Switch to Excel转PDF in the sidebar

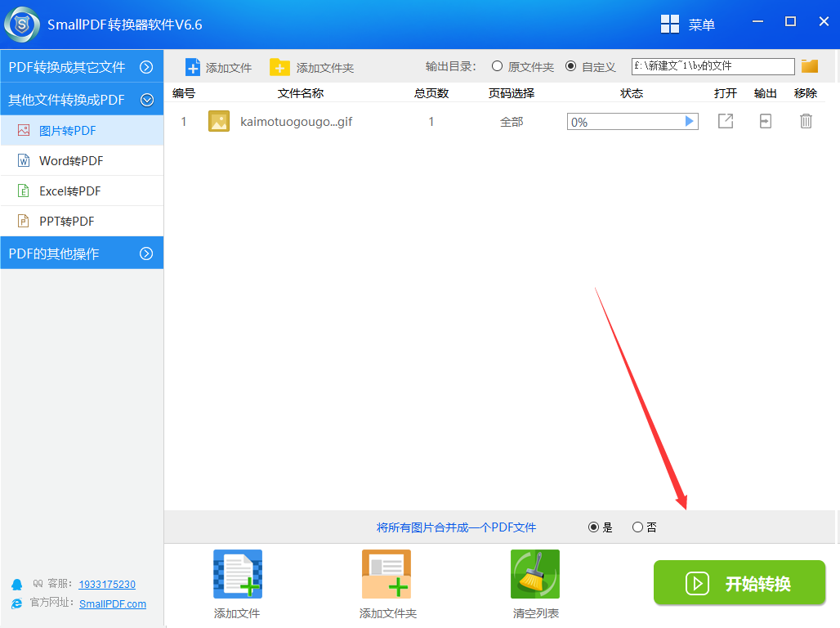(70, 191)
